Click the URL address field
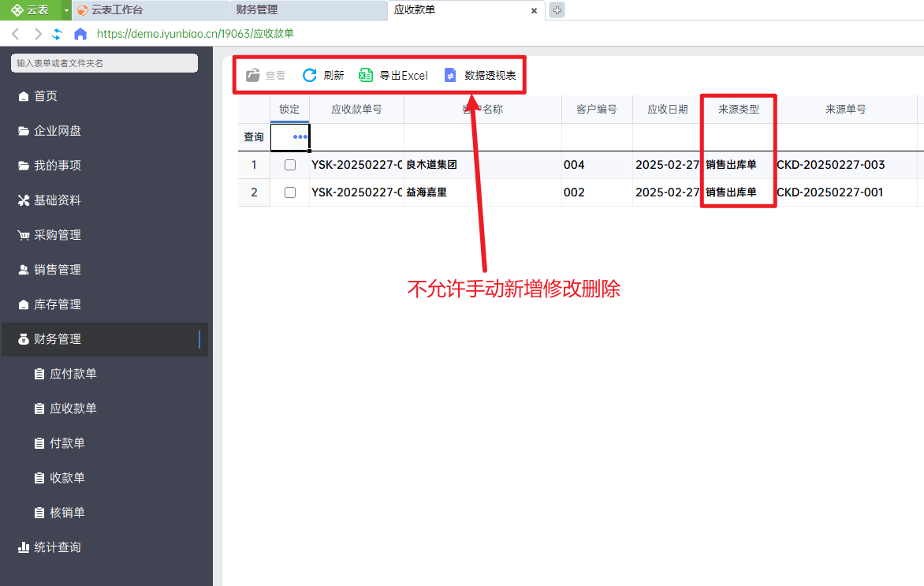Viewport: 924px width, 586px height. 195,34
